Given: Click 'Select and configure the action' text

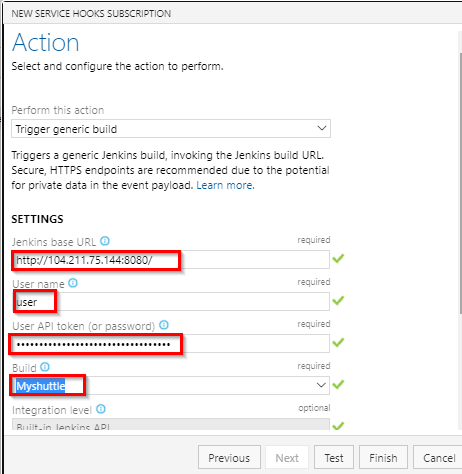Looking at the screenshot, I should [117, 66].
